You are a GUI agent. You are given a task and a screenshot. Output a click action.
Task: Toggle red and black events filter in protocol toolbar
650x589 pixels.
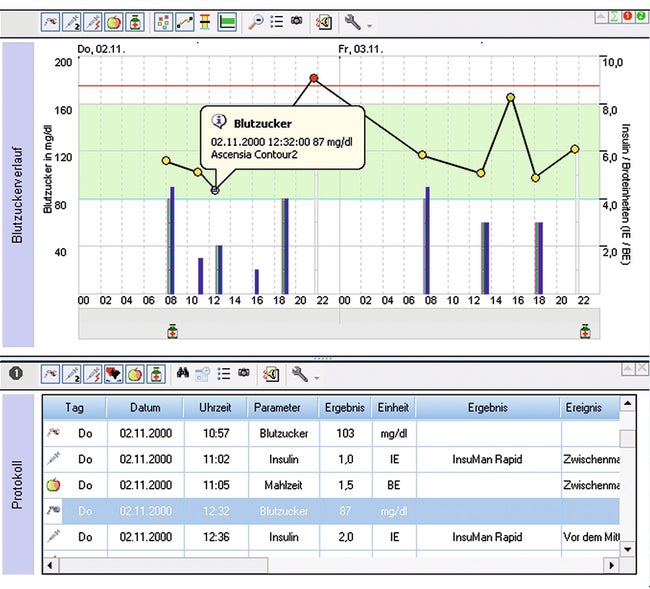(114, 374)
